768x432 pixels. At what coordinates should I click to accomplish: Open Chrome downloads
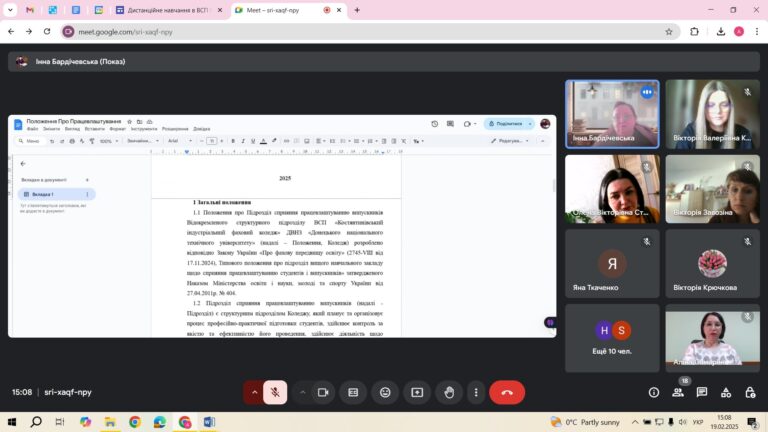coord(720,32)
